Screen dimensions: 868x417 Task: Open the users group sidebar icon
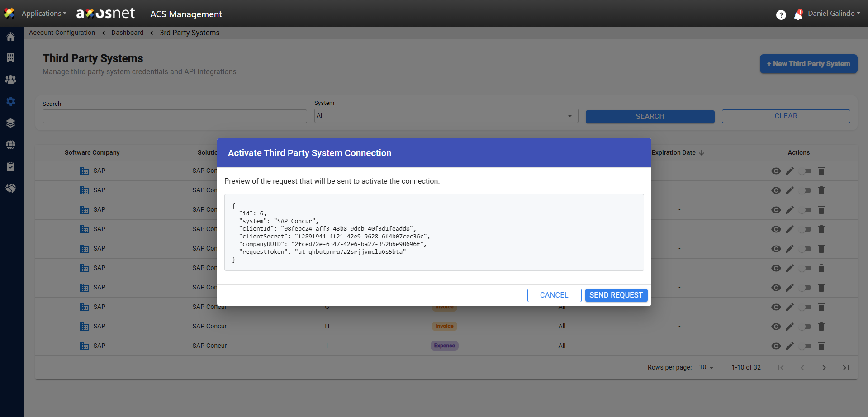(x=11, y=80)
